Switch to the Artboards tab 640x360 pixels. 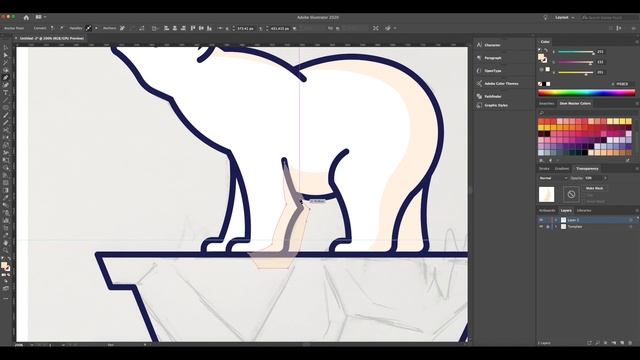[x=547, y=210]
